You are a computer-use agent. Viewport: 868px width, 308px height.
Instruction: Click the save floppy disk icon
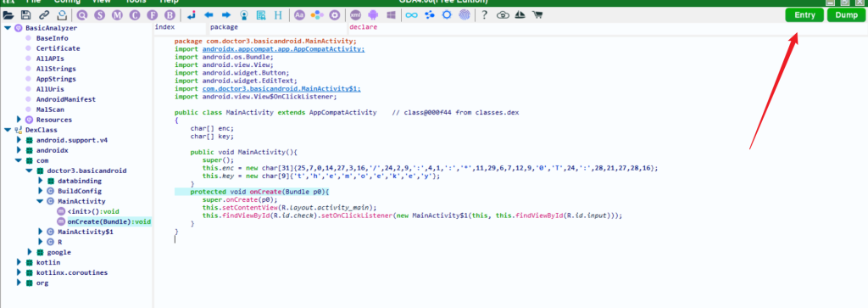[x=25, y=15]
